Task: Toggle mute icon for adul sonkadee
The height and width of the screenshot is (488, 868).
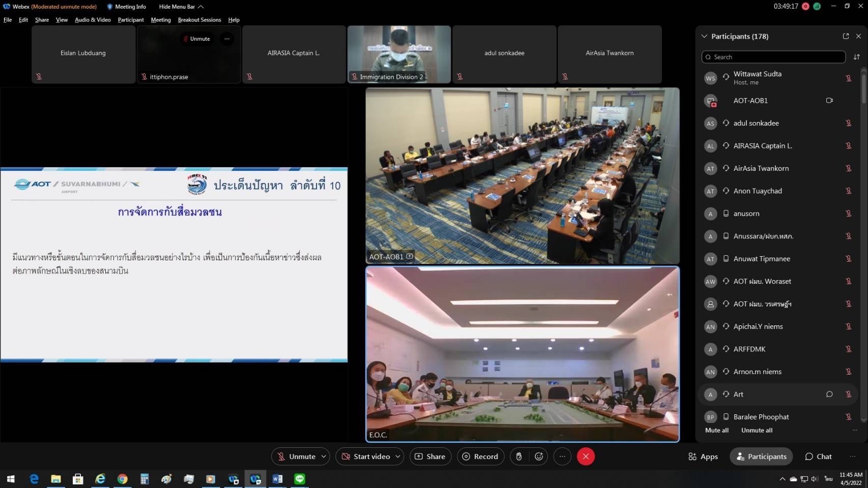Action: [848, 123]
